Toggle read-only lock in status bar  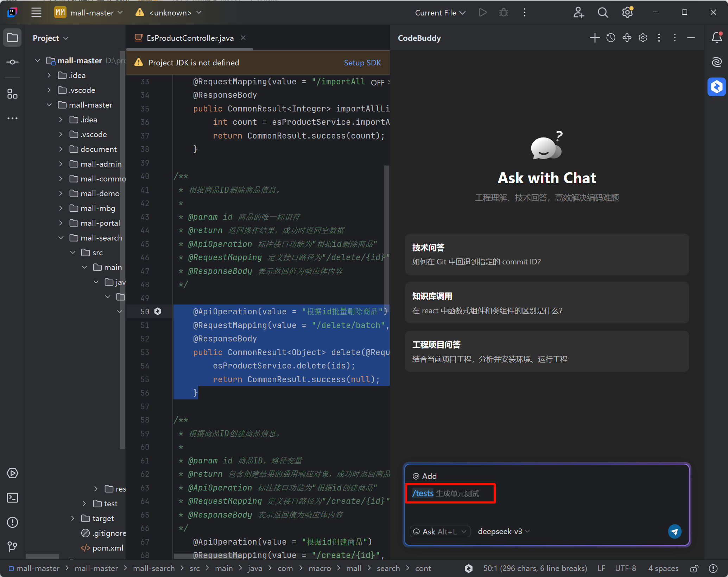[694, 569]
